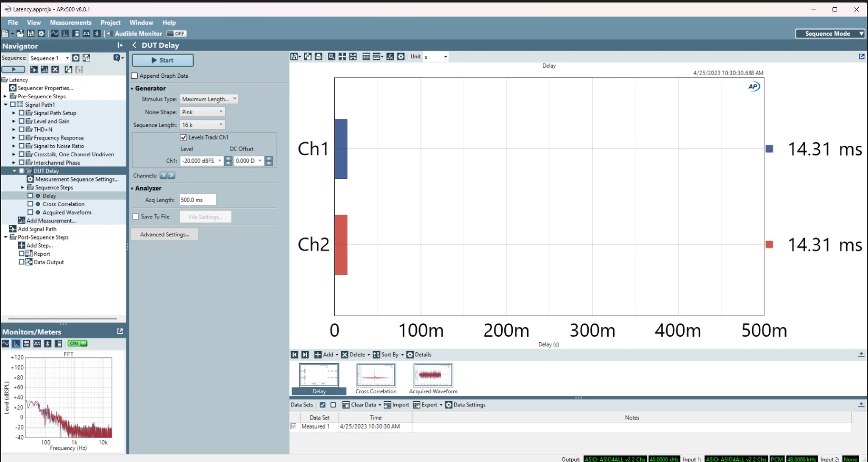
Task: Click the Start measurement button
Action: (x=163, y=60)
